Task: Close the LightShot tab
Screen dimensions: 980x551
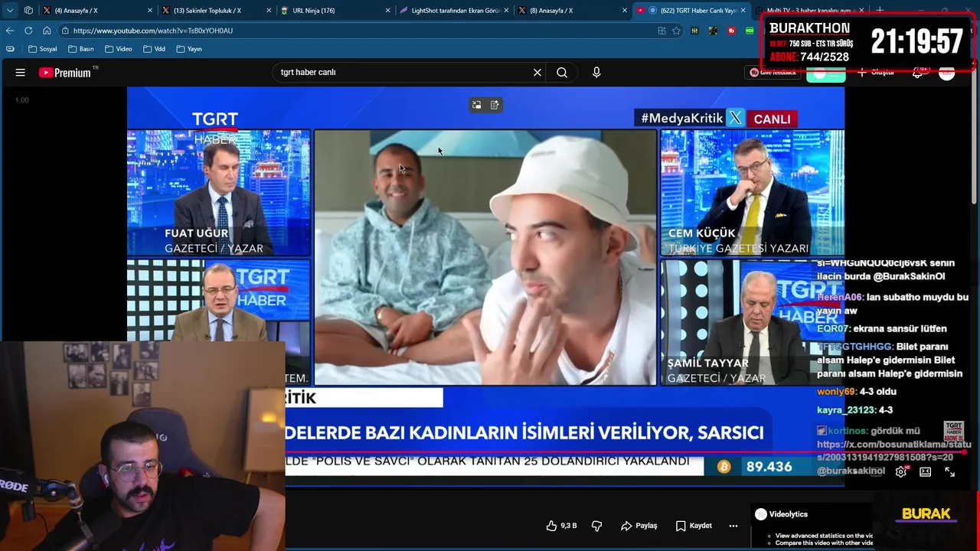Action: tap(506, 11)
